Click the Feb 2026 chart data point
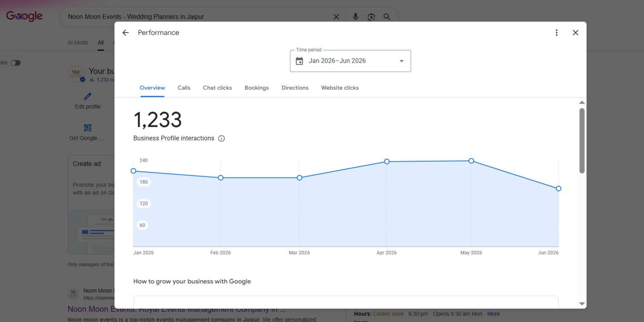 pos(221,178)
